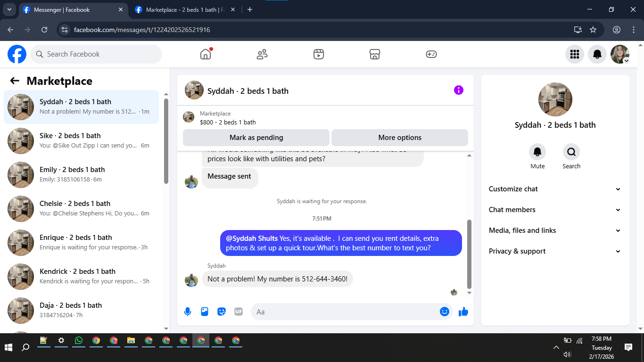Expand Privacy & support section
Image resolution: width=644 pixels, height=362 pixels.
[555, 251]
